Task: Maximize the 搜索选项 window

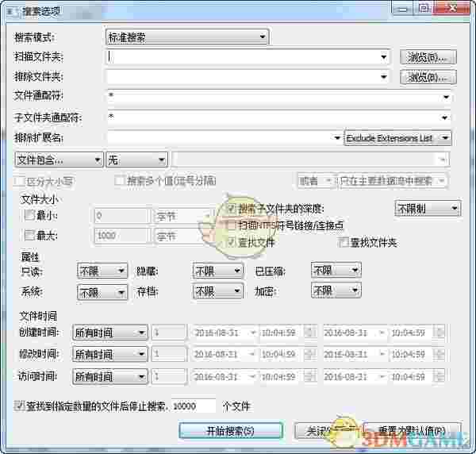Action: 424,9
